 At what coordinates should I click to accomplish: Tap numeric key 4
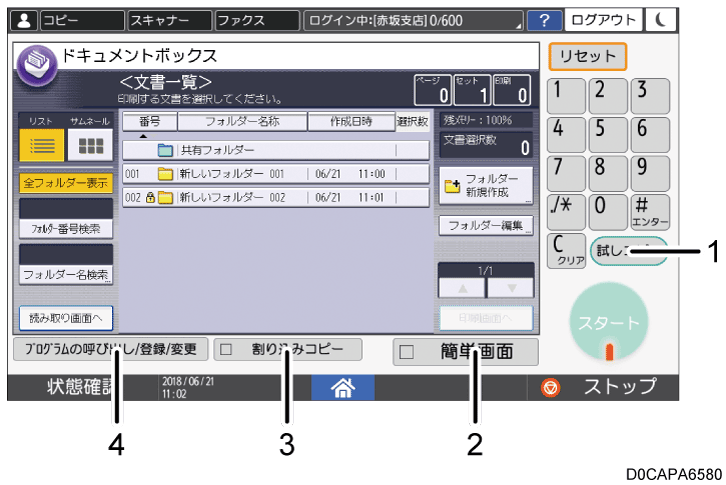(566, 135)
